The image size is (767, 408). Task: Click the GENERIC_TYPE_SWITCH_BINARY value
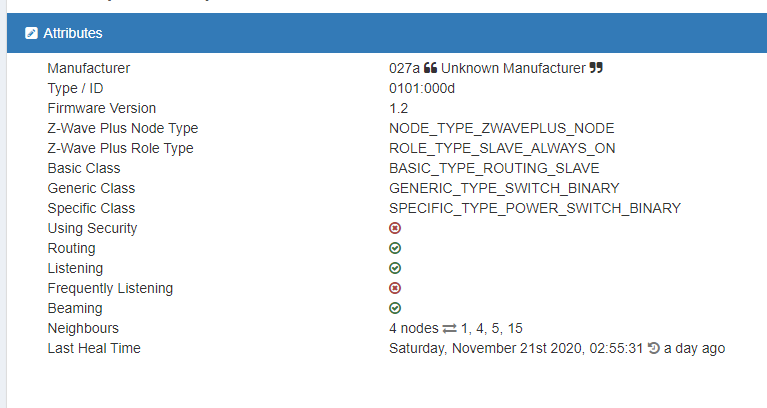pos(504,188)
